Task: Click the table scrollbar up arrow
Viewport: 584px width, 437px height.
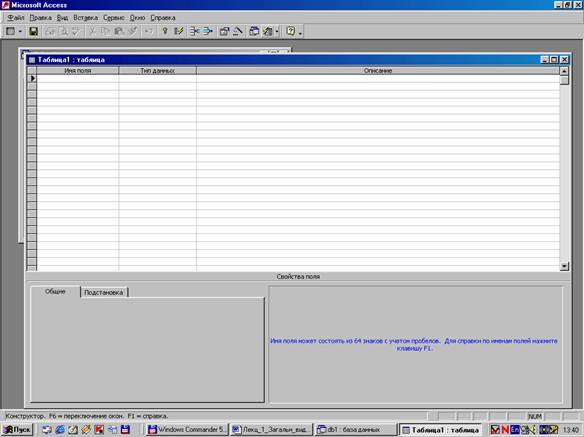Action: (x=564, y=71)
